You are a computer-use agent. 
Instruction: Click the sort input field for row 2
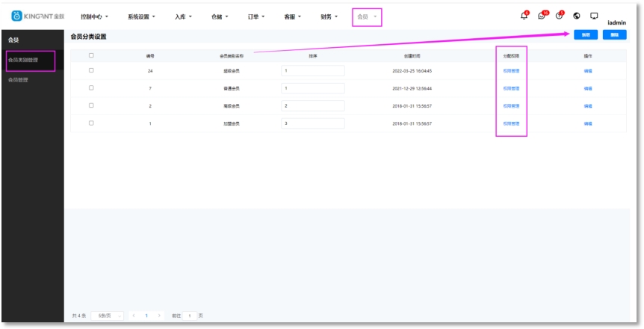313,106
